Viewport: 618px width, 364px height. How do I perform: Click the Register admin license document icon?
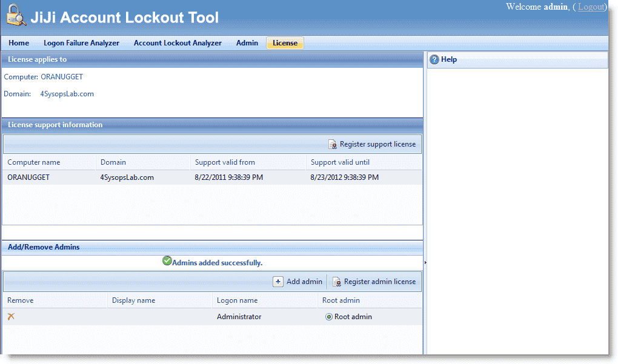coord(337,282)
